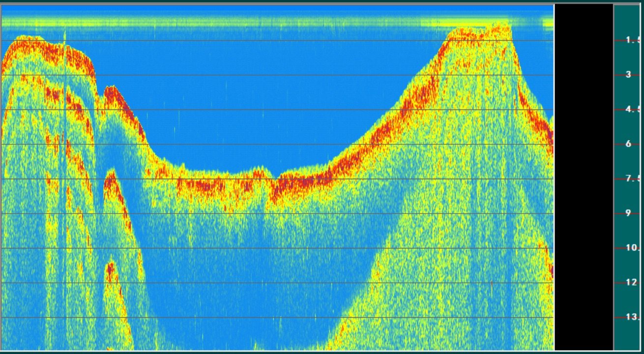Viewport: 644px width, 354px height.
Task: Select the 6 depth scale marker
Action: (629, 144)
